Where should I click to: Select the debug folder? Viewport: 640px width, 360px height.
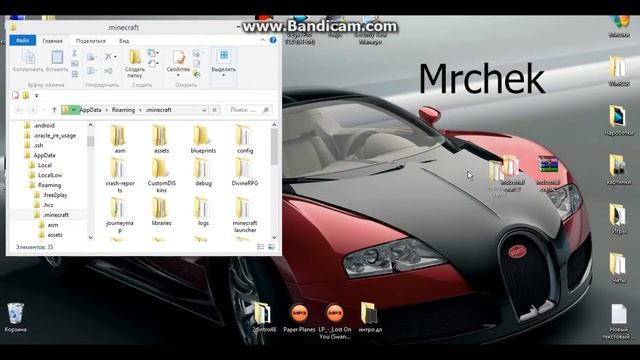(x=203, y=172)
